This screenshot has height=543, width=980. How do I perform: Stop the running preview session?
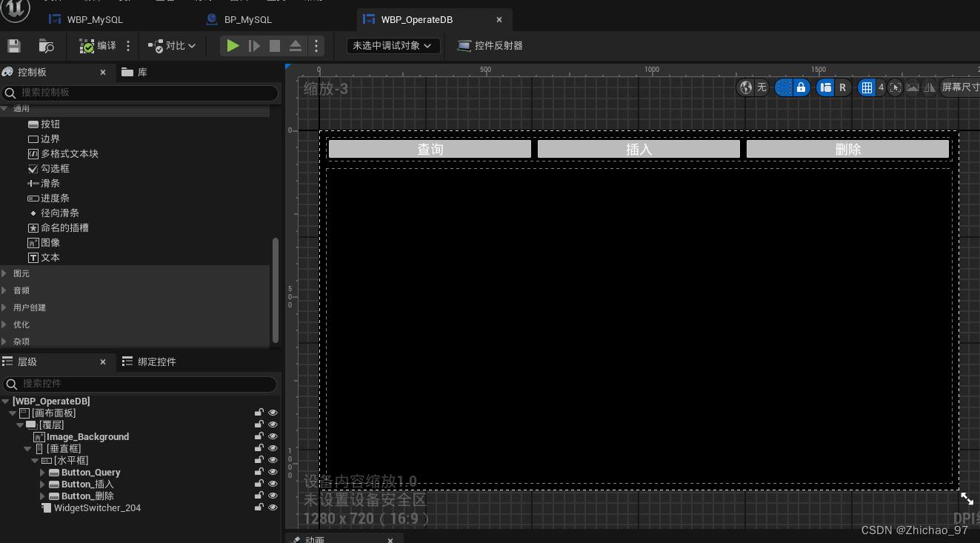(x=273, y=45)
